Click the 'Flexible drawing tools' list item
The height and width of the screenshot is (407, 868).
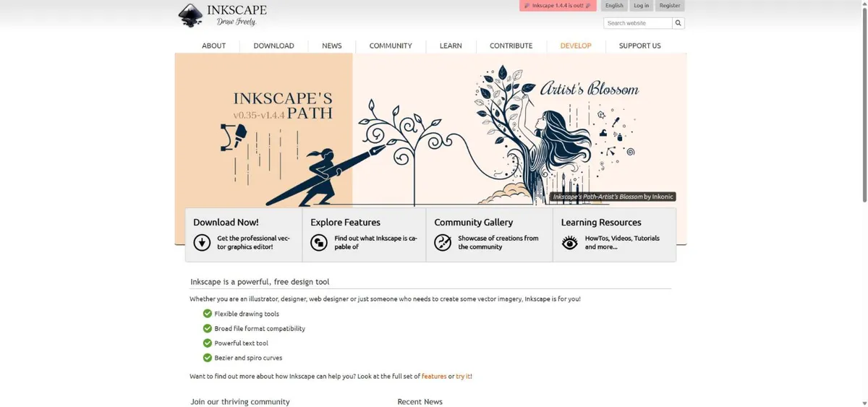246,314
